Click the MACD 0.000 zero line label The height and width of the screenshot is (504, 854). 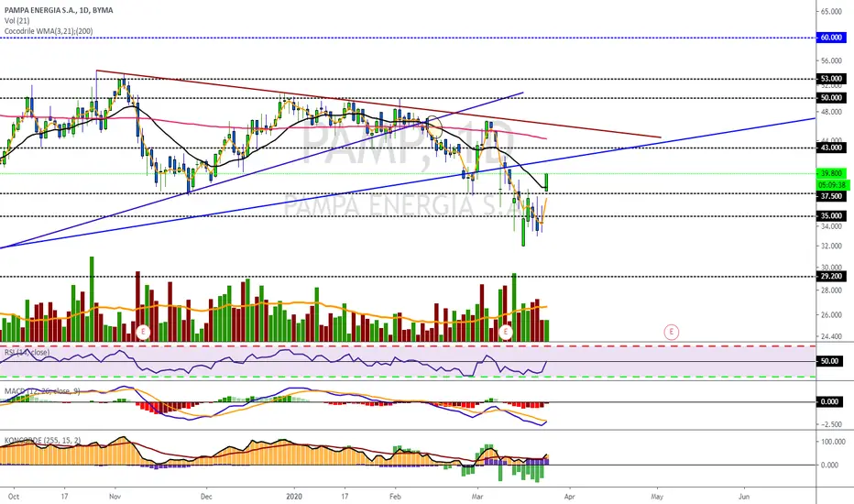tap(830, 401)
